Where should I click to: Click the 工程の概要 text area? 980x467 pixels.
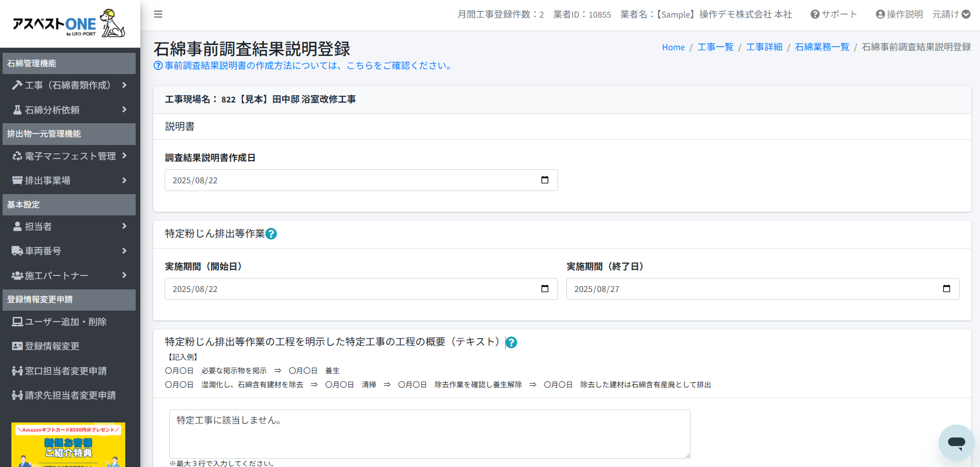[x=430, y=434]
